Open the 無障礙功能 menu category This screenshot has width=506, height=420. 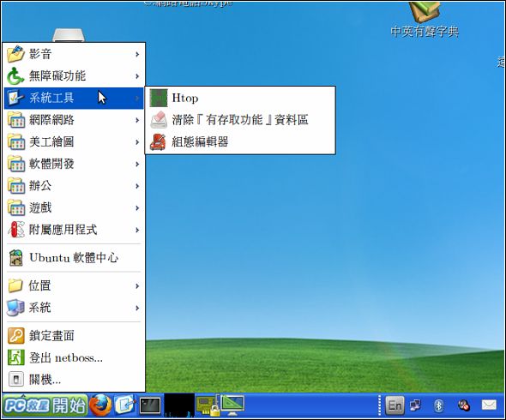[x=74, y=75]
